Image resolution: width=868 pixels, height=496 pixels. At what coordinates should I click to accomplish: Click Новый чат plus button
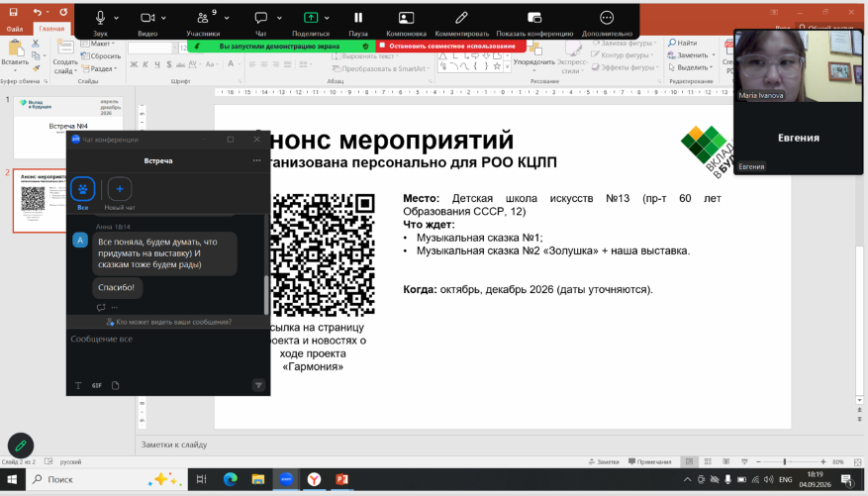(120, 189)
